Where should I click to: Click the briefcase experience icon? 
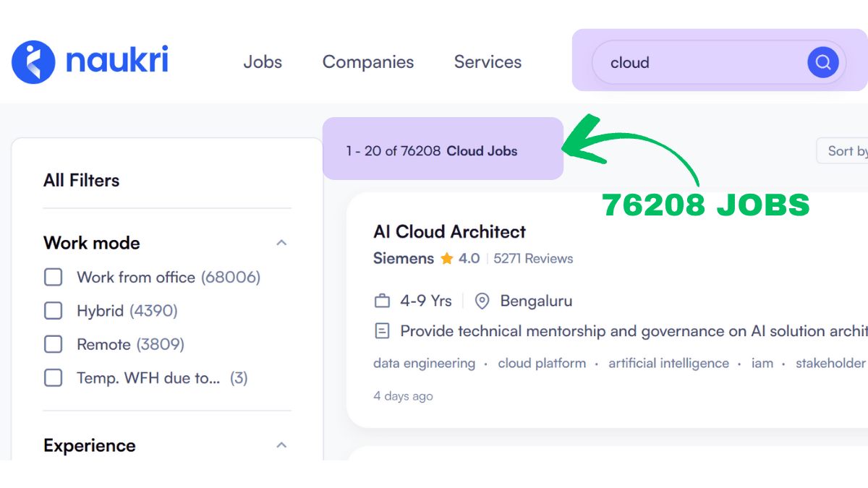click(382, 301)
